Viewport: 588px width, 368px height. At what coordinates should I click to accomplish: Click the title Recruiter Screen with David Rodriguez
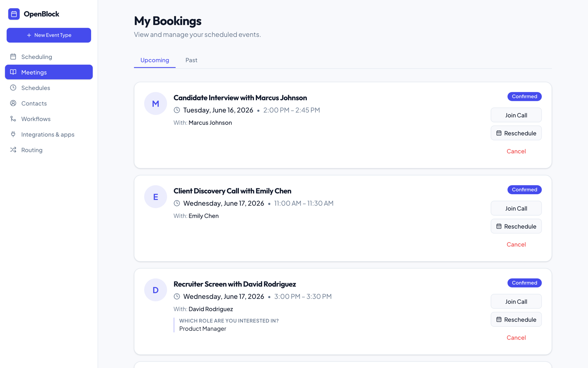click(234, 284)
